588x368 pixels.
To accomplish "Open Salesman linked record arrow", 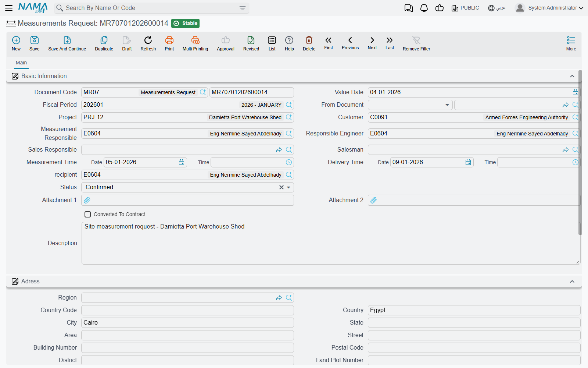I will click(566, 150).
